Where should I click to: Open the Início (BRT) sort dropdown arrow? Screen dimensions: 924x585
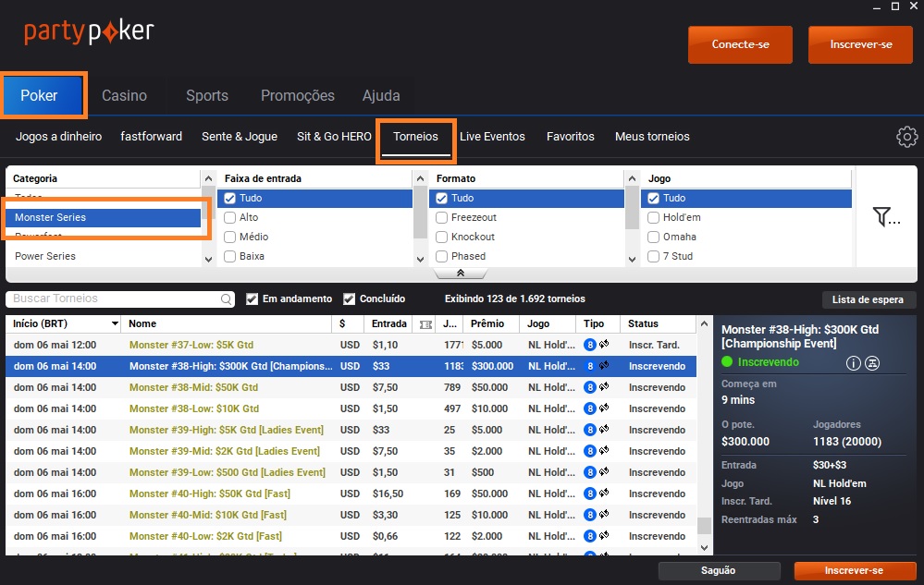tap(115, 323)
